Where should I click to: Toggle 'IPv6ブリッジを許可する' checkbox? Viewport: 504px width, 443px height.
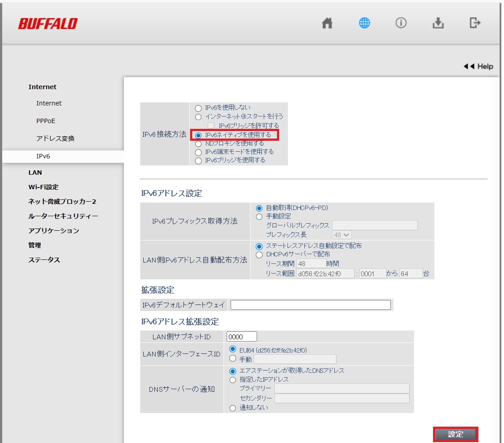(211, 125)
